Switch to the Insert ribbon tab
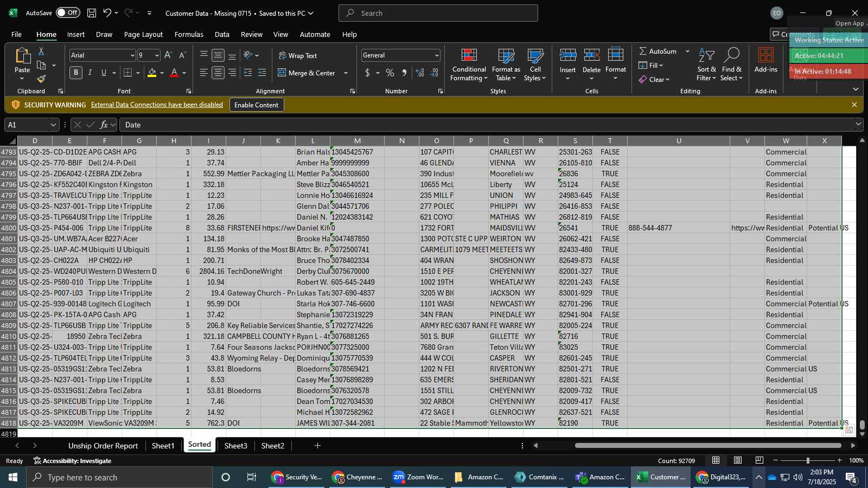Screen dimensions: 868x488 tap(76, 34)
